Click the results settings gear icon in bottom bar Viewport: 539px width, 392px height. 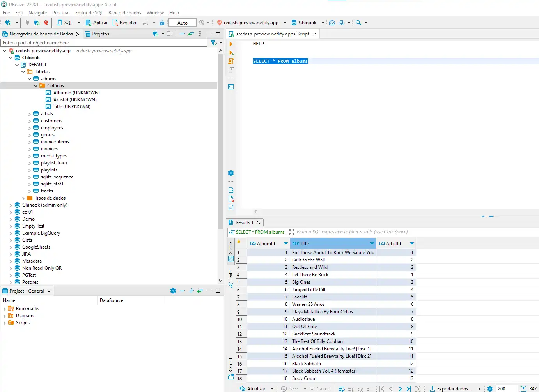490,389
